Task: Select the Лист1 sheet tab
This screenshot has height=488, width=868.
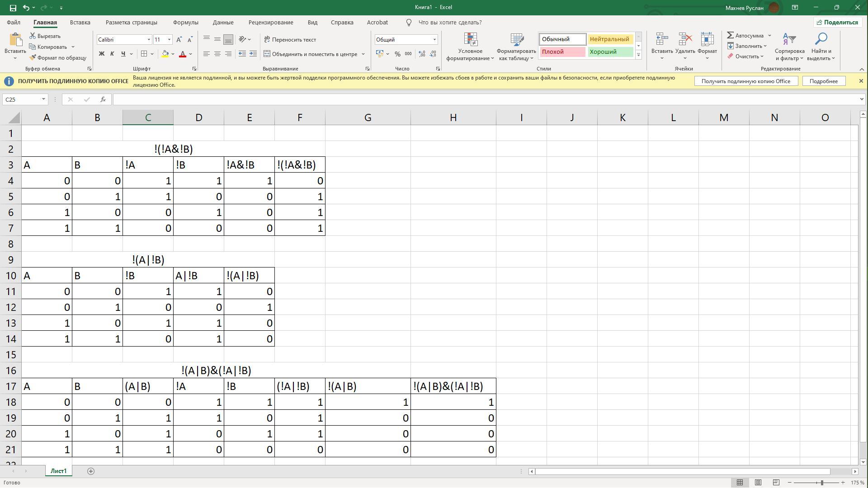Action: click(x=58, y=471)
